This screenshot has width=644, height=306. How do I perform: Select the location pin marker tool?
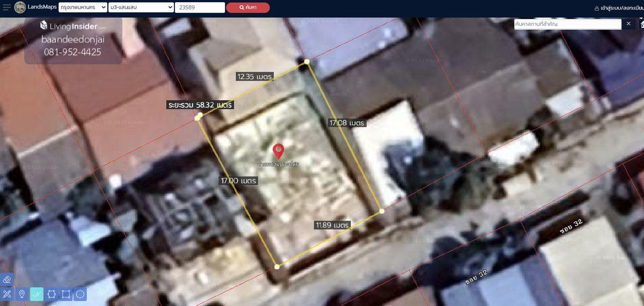coord(22,294)
